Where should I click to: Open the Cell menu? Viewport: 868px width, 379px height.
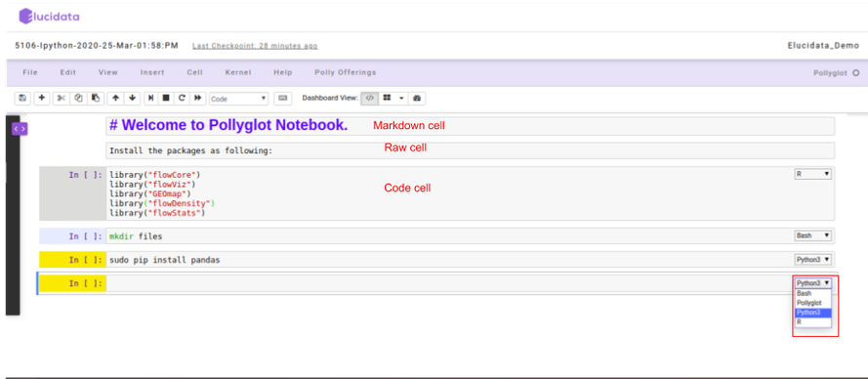(x=195, y=72)
